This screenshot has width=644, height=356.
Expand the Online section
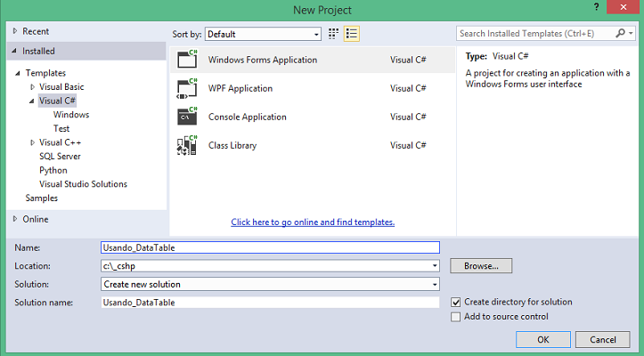pos(15,219)
